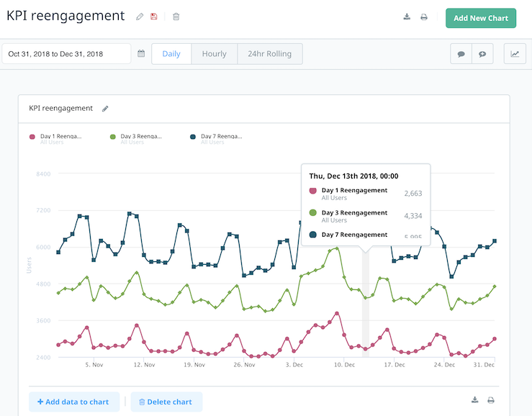The height and width of the screenshot is (416, 532).
Task: Switch to the Hourly tab
Action: pos(214,54)
